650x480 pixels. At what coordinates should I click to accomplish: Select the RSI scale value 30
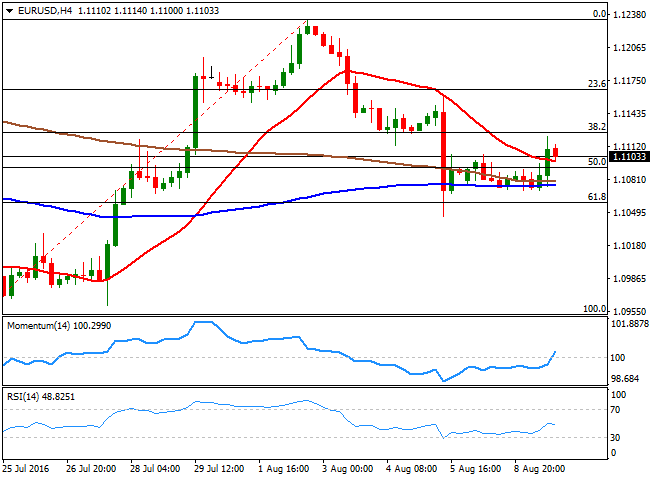click(616, 438)
